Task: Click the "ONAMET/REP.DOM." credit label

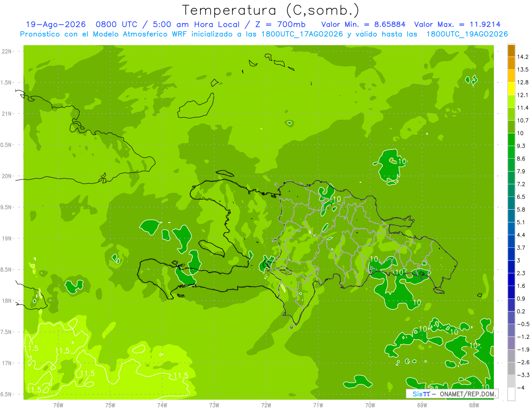Action: 467,394
